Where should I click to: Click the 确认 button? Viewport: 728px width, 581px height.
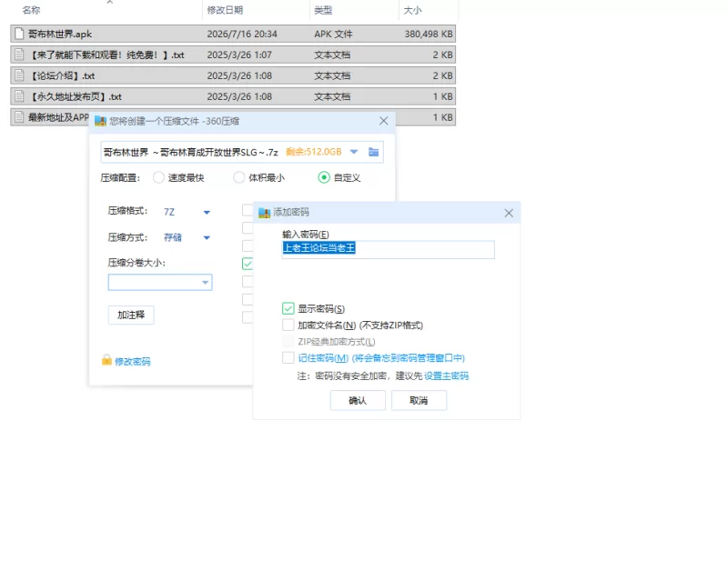coord(358,400)
